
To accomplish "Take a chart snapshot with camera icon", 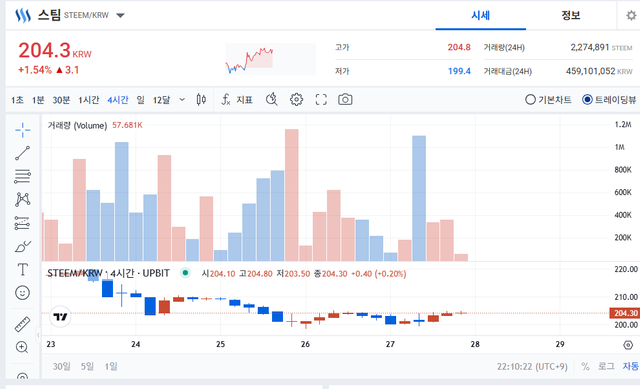I will (x=345, y=100).
